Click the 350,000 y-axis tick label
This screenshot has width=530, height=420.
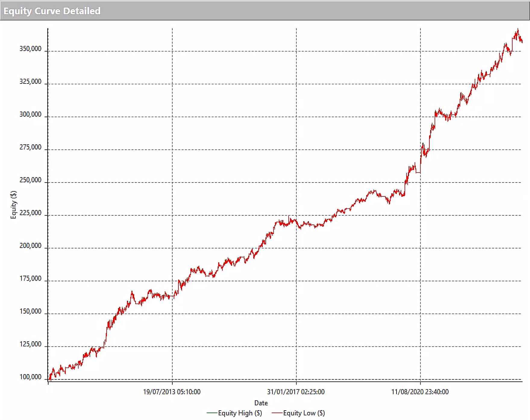(x=30, y=49)
